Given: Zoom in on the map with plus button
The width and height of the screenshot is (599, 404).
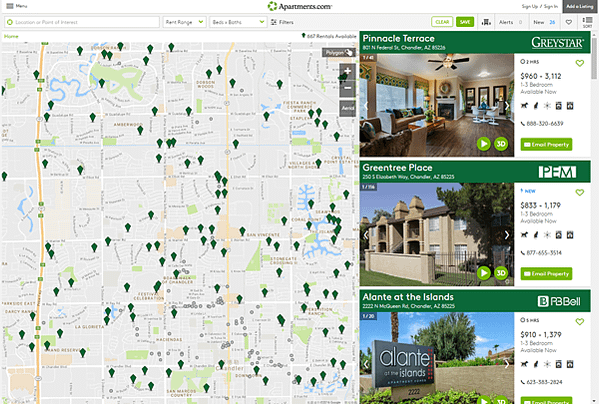Looking at the screenshot, I should (348, 71).
